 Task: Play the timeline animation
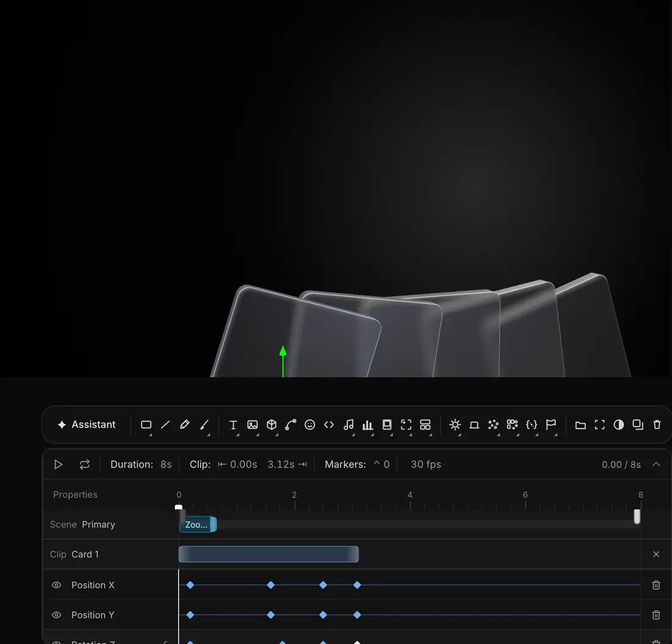pos(58,464)
